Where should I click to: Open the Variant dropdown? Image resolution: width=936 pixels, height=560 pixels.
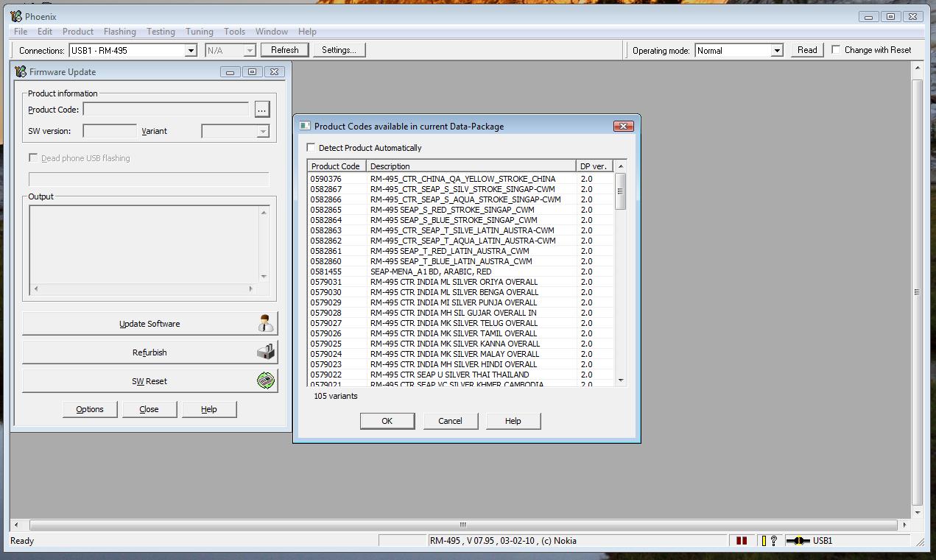(263, 131)
